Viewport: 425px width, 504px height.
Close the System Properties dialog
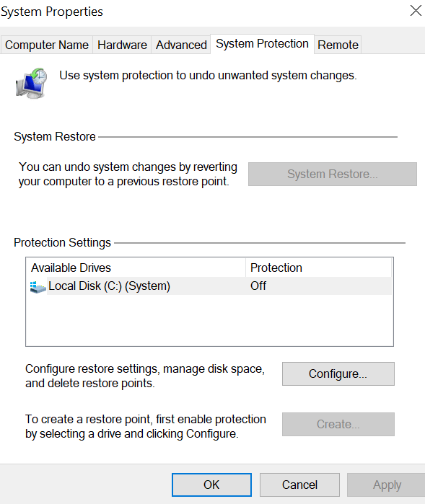[x=416, y=11]
